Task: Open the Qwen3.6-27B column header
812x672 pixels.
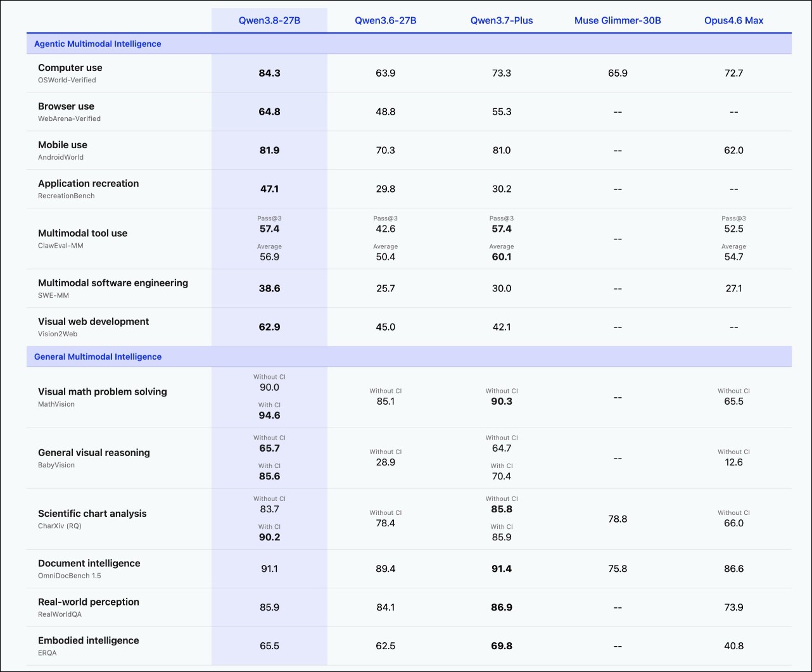Action: [x=385, y=20]
